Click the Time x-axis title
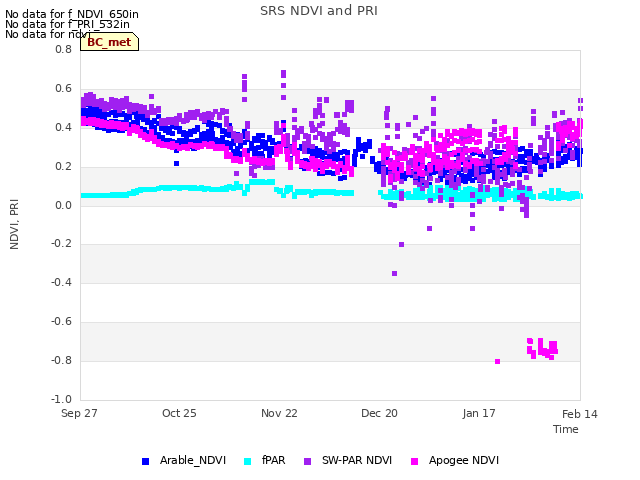Image resolution: width=640 pixels, height=480 pixels. click(x=566, y=429)
